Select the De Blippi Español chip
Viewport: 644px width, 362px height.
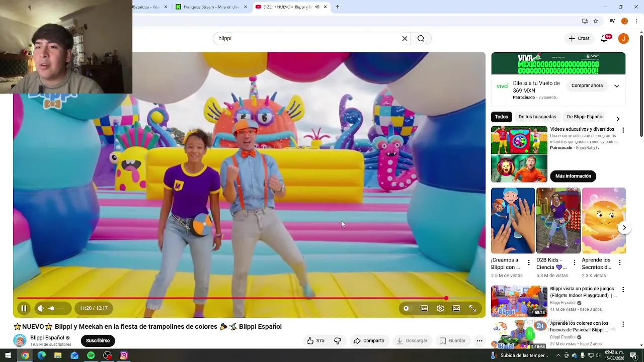coord(585,117)
